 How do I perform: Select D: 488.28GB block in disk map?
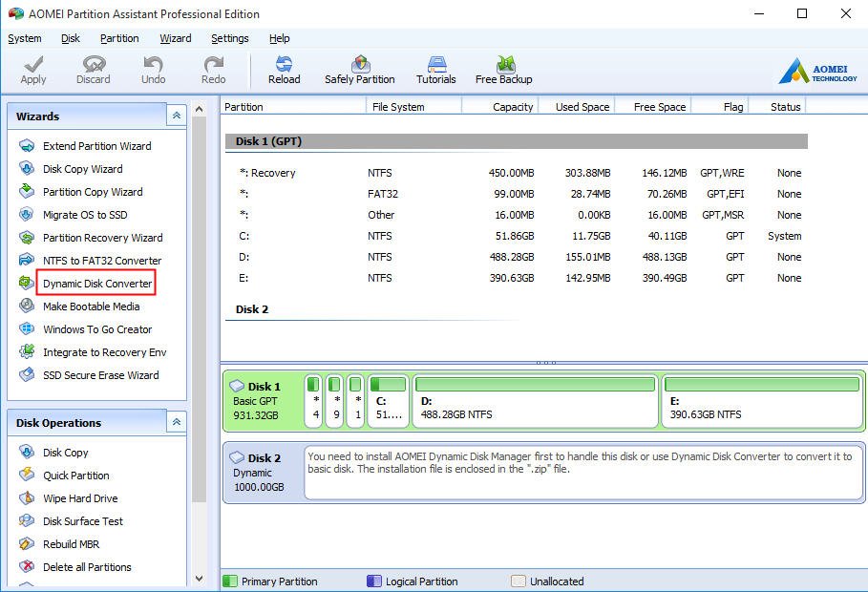(x=535, y=400)
